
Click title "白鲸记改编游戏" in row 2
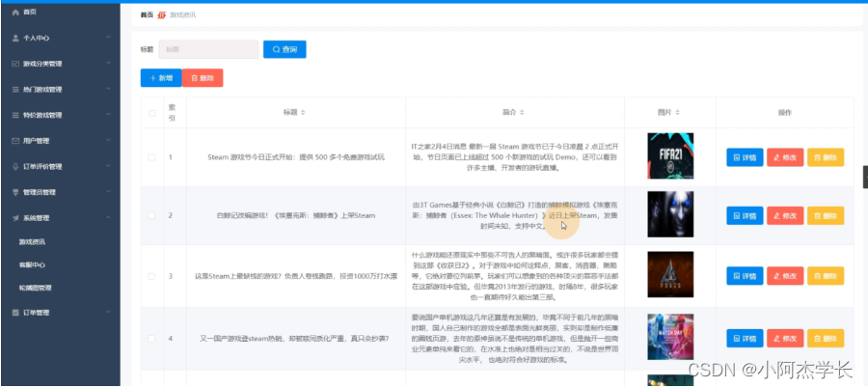(x=296, y=215)
